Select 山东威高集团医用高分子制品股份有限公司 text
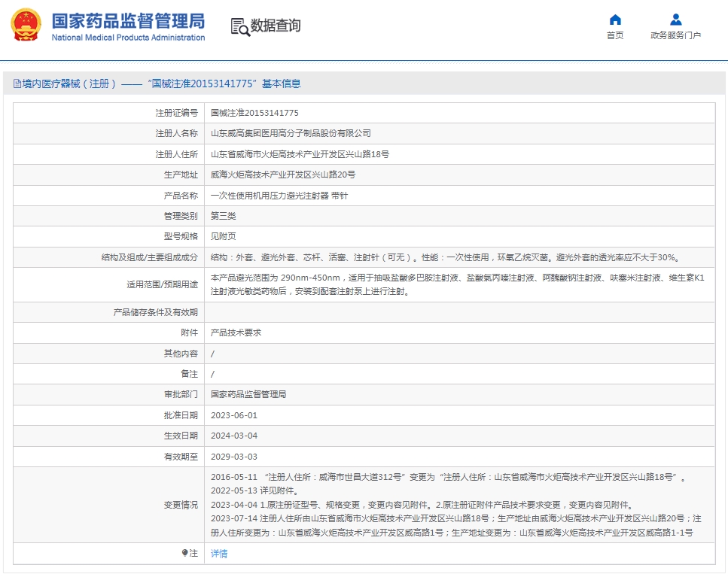This screenshot has width=728, height=577. point(291,134)
